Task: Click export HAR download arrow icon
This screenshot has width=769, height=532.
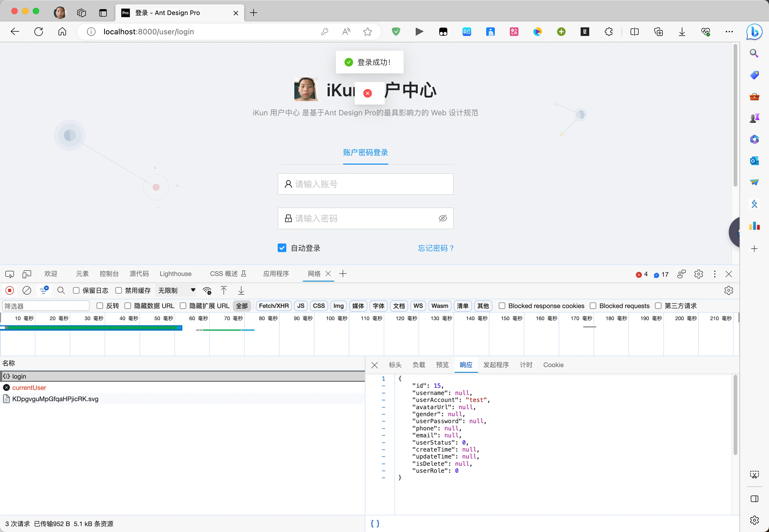Action: pyautogui.click(x=241, y=291)
